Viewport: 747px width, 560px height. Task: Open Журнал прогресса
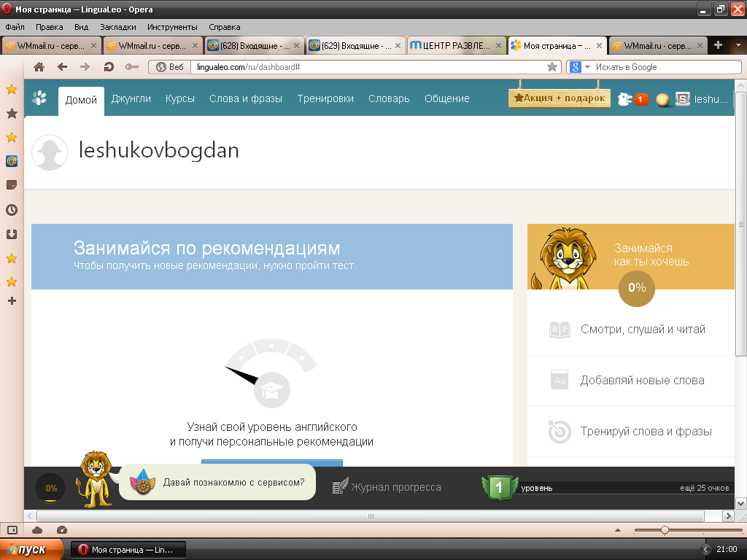pyautogui.click(x=387, y=486)
